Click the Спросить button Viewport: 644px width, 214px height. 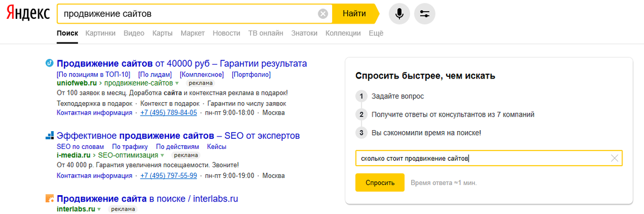tap(380, 183)
